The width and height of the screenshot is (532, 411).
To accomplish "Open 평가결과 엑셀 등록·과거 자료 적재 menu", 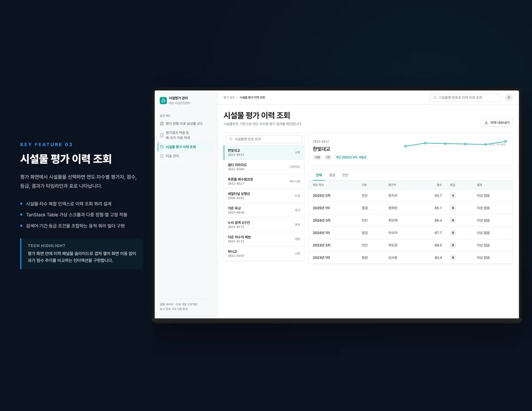I will coord(186,135).
